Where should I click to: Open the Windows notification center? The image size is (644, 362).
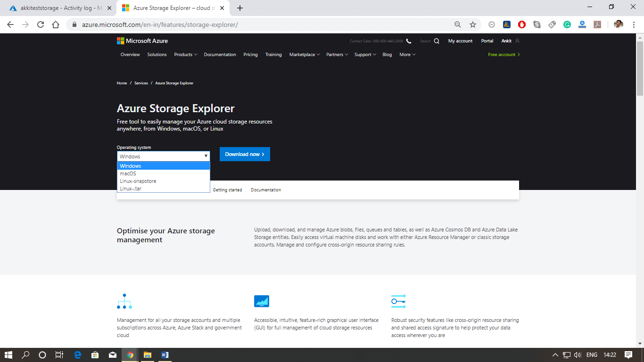click(628, 355)
